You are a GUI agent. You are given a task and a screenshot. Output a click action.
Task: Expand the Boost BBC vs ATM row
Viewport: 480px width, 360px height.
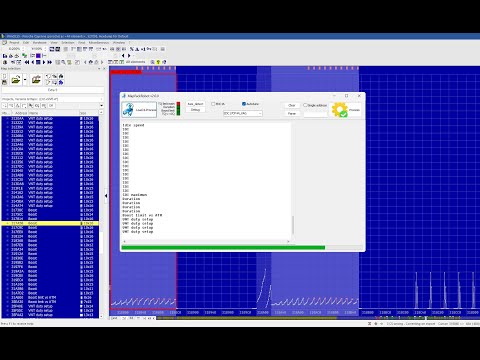7,297
